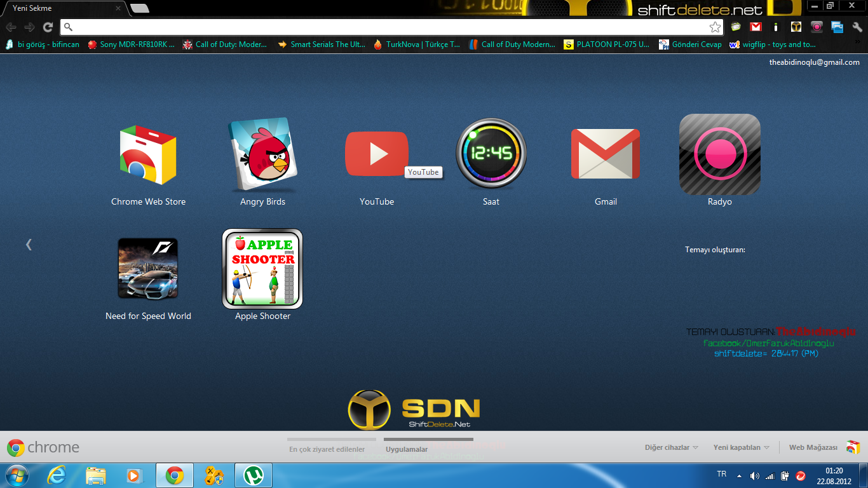Click the green TV extension icon

click(736, 27)
